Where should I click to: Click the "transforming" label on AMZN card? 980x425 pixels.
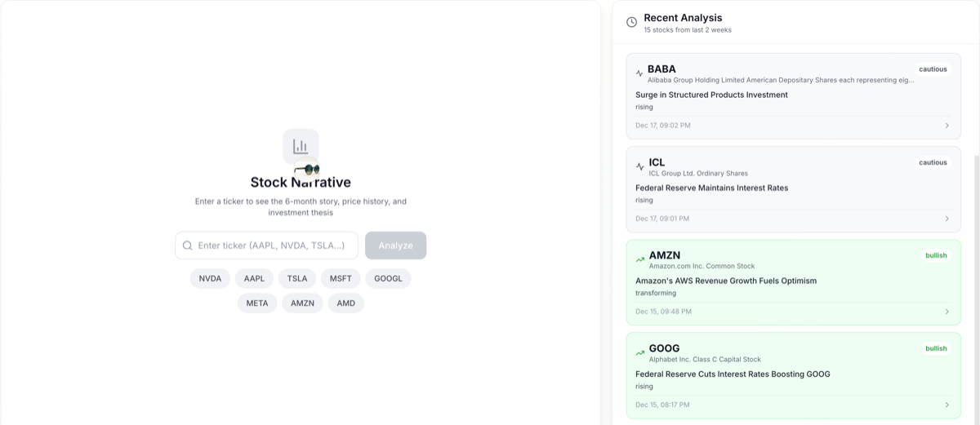[656, 293]
